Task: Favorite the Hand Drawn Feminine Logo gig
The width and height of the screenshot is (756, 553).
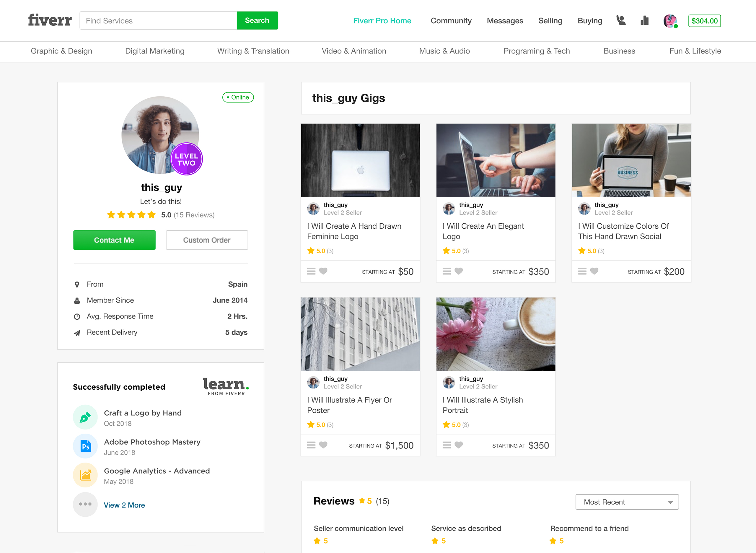Action: (323, 271)
